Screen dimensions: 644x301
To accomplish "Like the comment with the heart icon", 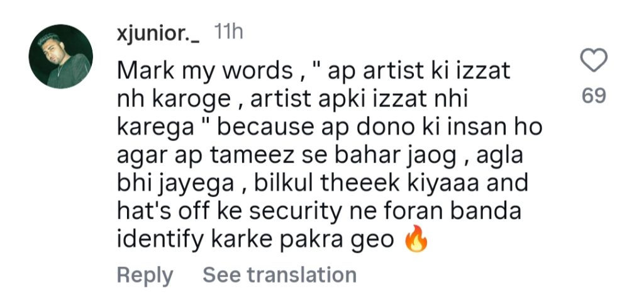I will pyautogui.click(x=592, y=61).
